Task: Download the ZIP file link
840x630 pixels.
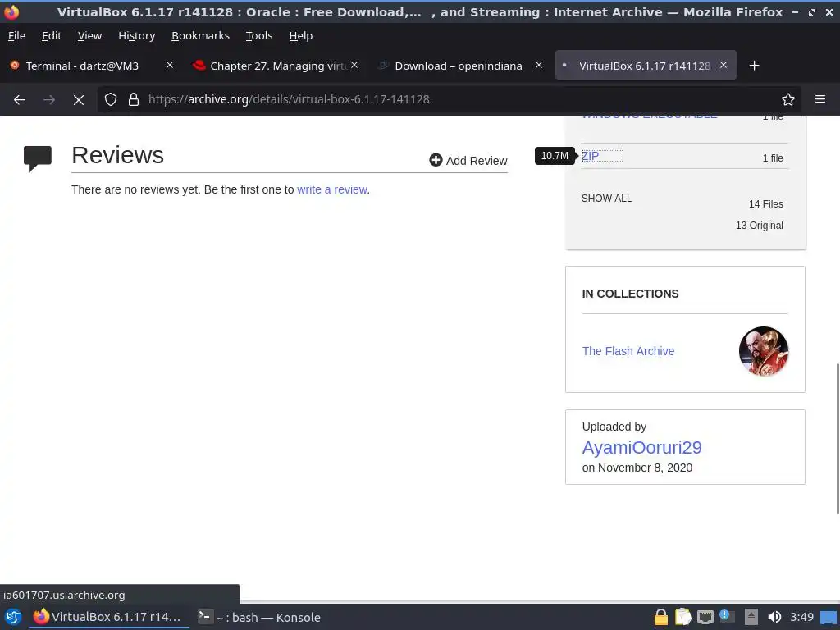Action: (590, 156)
